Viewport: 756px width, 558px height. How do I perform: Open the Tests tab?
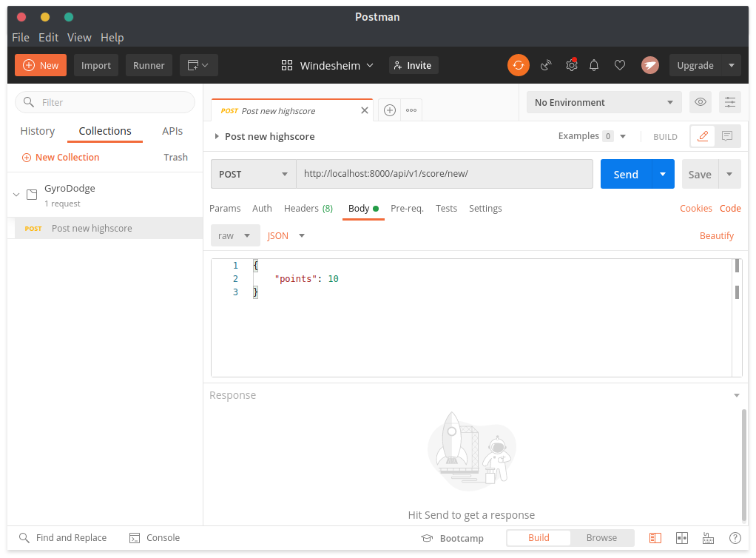(x=447, y=209)
